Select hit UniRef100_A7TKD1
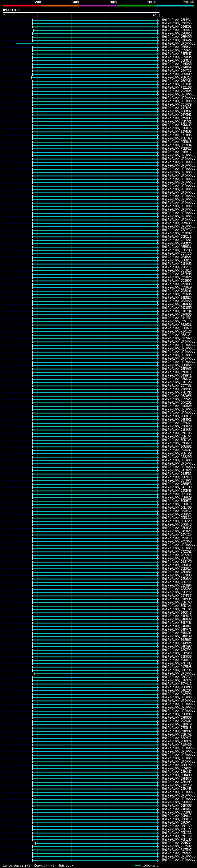This screenshot has height=868, width=197. click(177, 84)
